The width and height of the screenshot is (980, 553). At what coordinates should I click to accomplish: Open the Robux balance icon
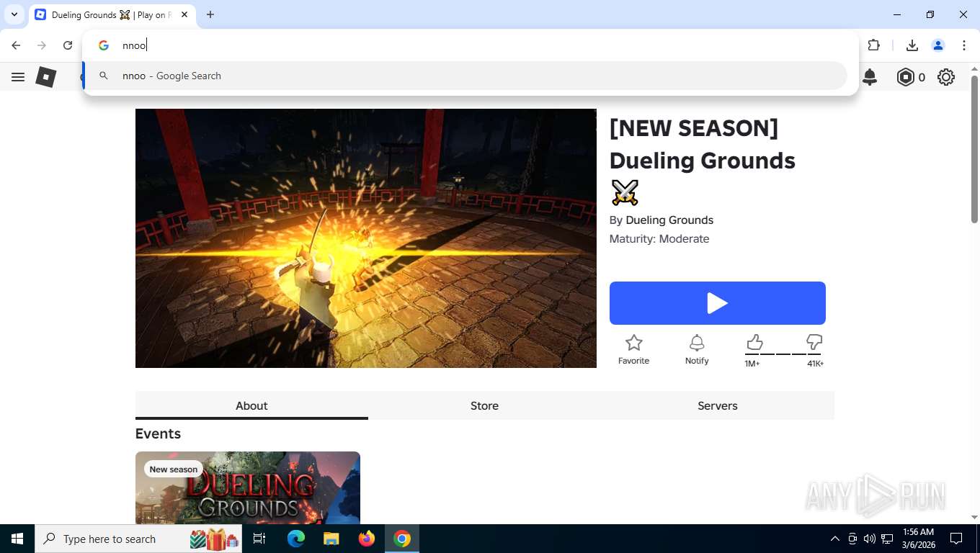905,77
